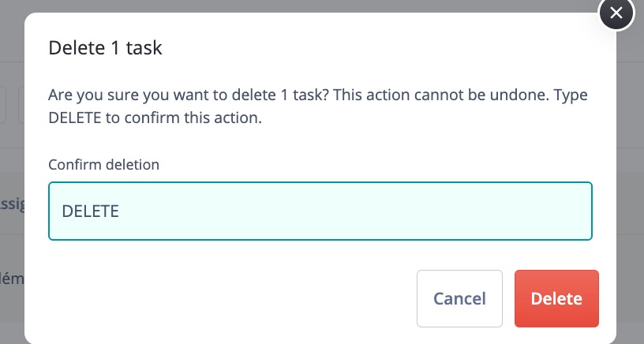The image size is (644, 344).
Task: Click the Confirm deletion text field
Action: 320,211
